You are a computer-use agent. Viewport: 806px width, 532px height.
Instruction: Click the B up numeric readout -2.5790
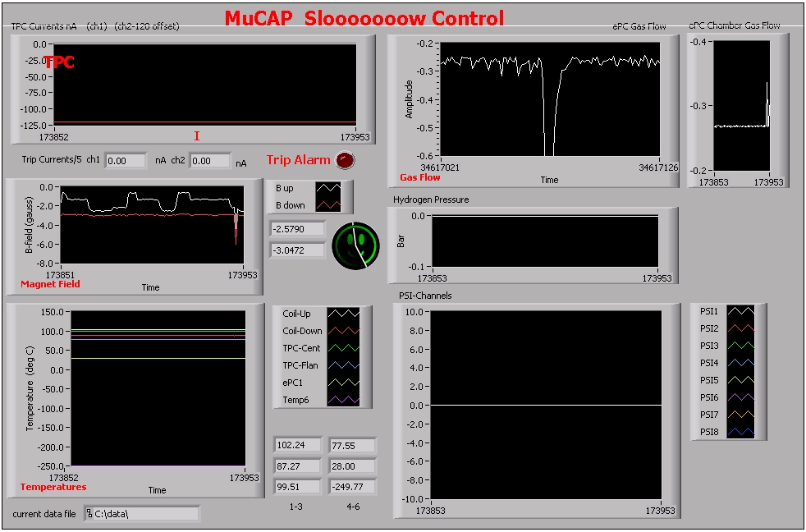point(295,229)
